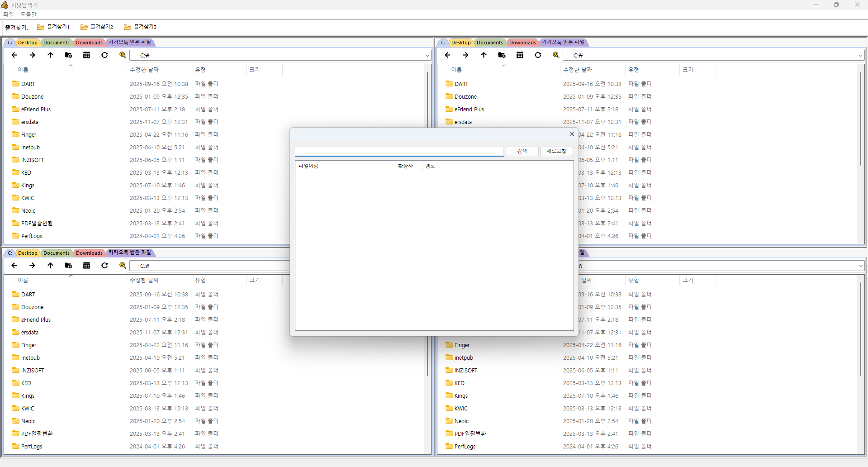Open the 도움말 menu
868x467 pixels.
click(x=28, y=14)
